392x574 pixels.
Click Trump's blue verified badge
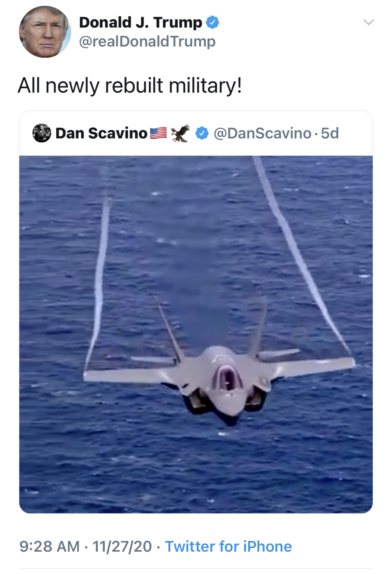pos(212,23)
